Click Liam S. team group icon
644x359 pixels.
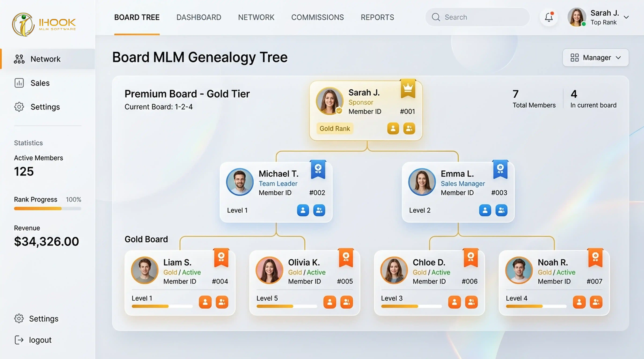pyautogui.click(x=222, y=302)
